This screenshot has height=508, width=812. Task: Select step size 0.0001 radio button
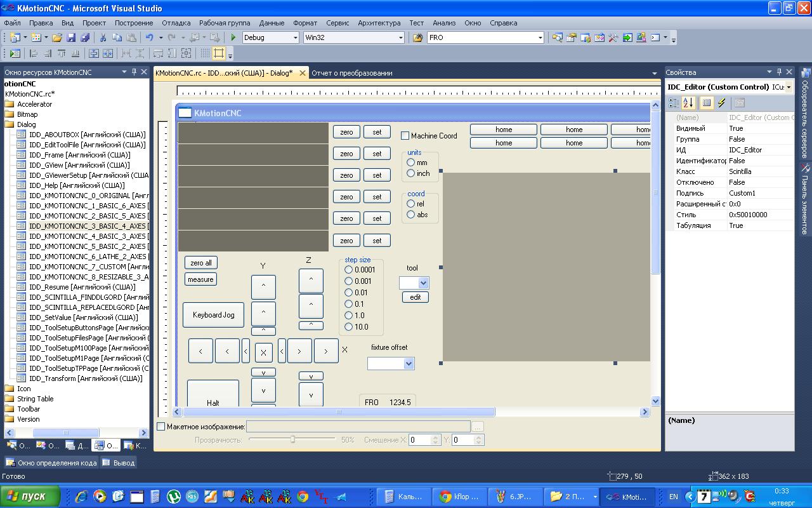[348, 270]
